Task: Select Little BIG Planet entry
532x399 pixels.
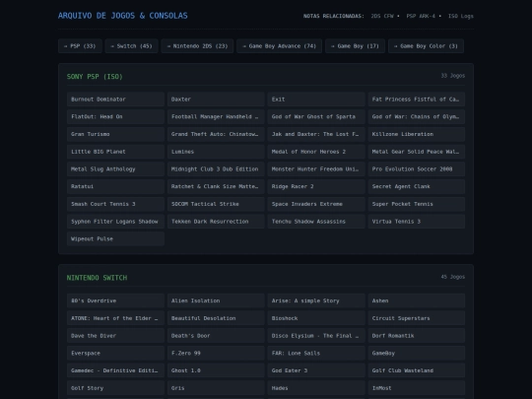Action: [115, 152]
